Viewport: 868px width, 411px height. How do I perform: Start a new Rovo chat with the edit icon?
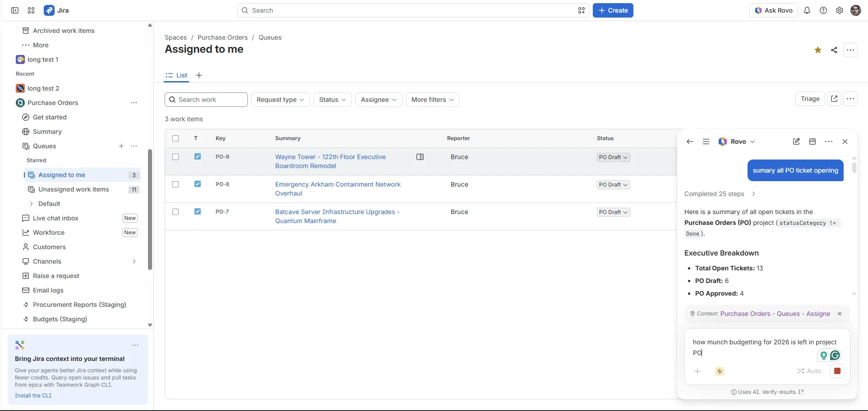pos(796,142)
